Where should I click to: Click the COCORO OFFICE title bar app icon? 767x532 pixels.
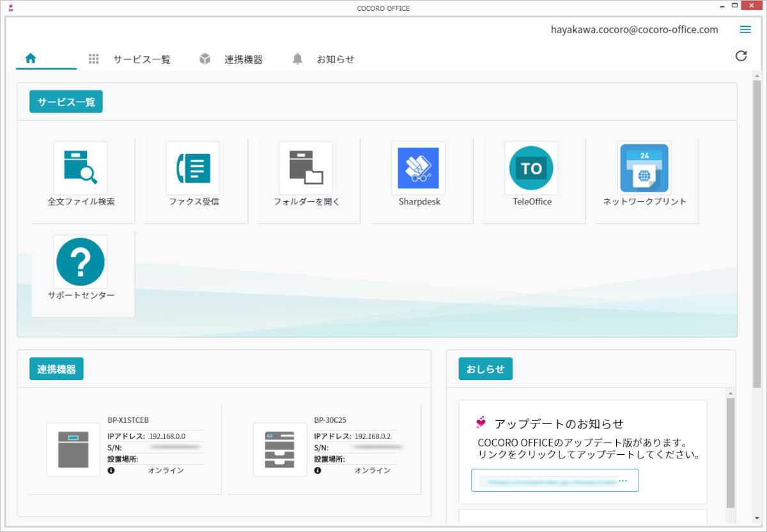(x=10, y=8)
